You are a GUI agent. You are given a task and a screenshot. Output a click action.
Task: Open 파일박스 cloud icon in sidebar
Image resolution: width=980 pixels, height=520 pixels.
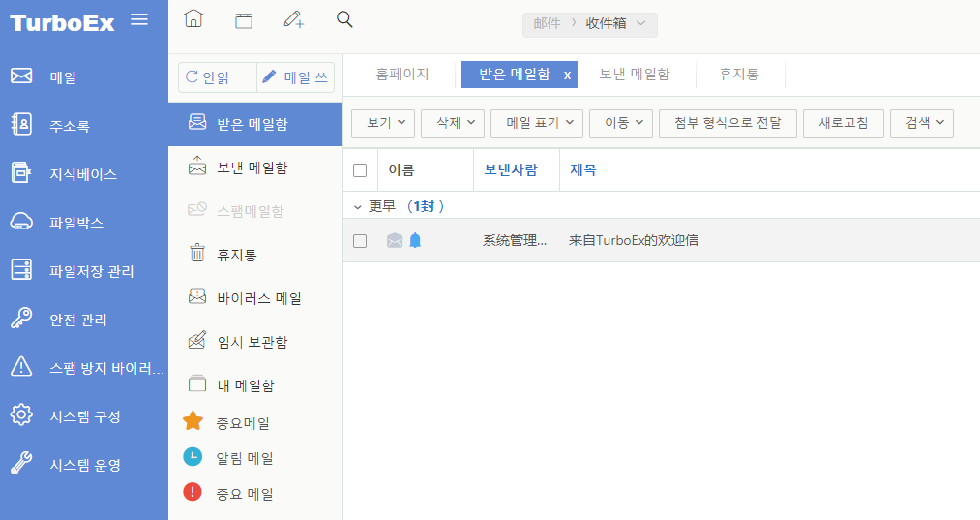[x=21, y=223]
